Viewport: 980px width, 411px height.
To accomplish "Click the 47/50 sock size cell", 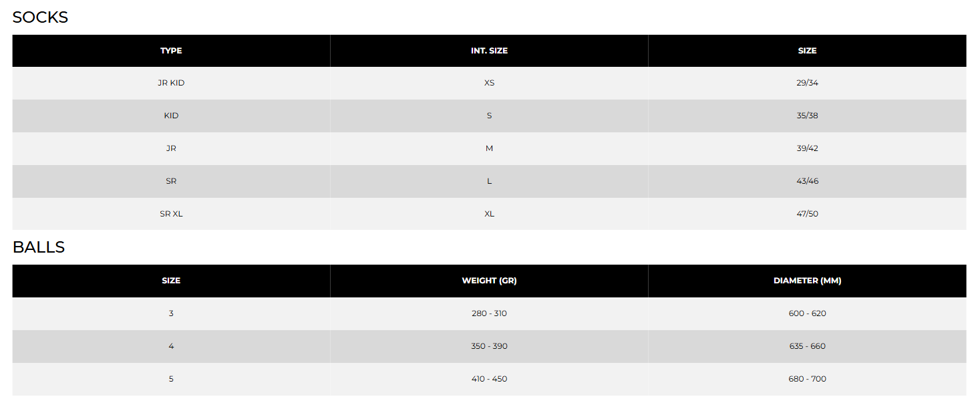I will click(807, 214).
